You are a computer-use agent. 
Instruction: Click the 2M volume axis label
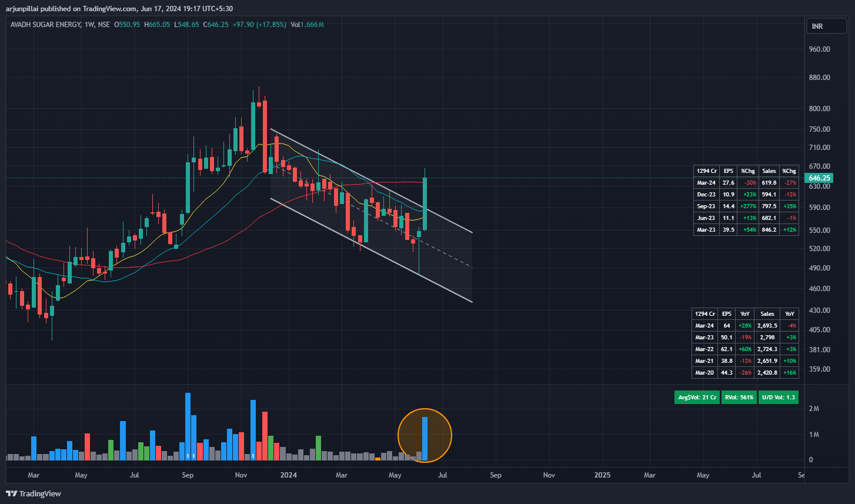coord(814,409)
